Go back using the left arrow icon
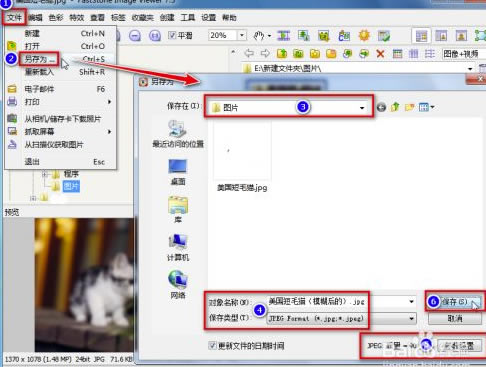 [249, 53]
